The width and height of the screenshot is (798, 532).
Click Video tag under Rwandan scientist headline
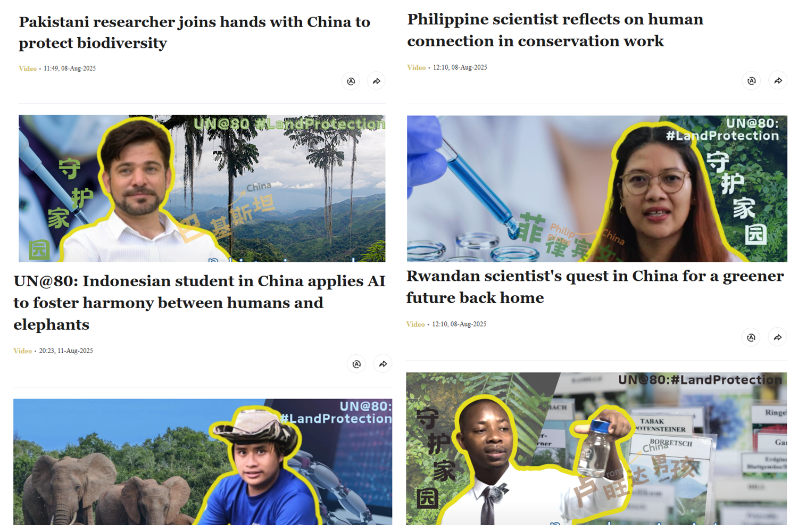[x=415, y=325]
